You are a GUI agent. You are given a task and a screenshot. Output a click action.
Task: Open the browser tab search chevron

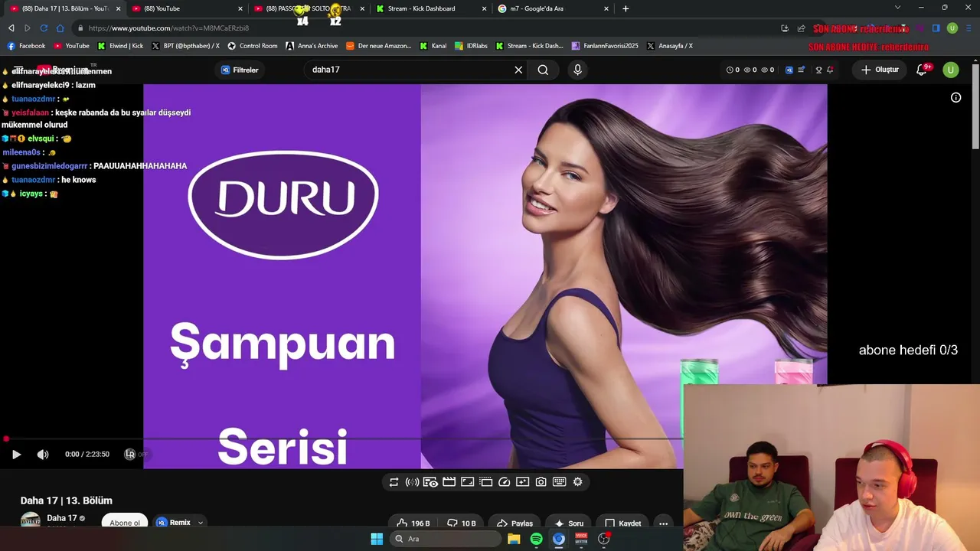tap(898, 8)
